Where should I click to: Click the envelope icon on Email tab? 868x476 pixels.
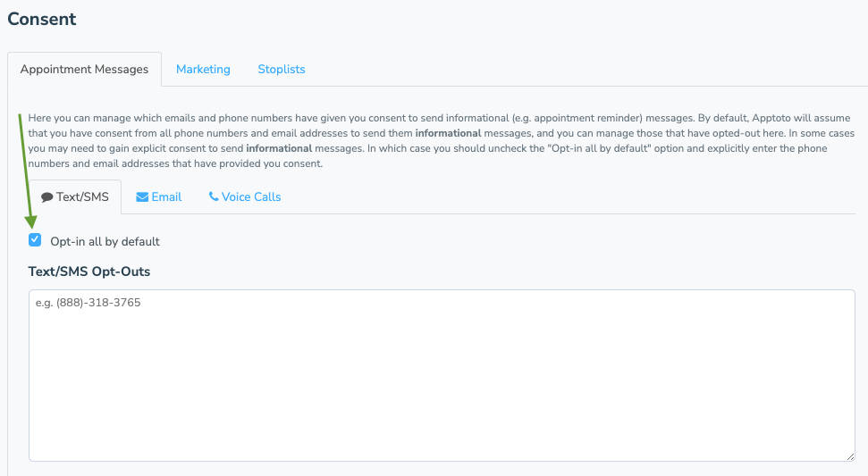[x=142, y=197]
